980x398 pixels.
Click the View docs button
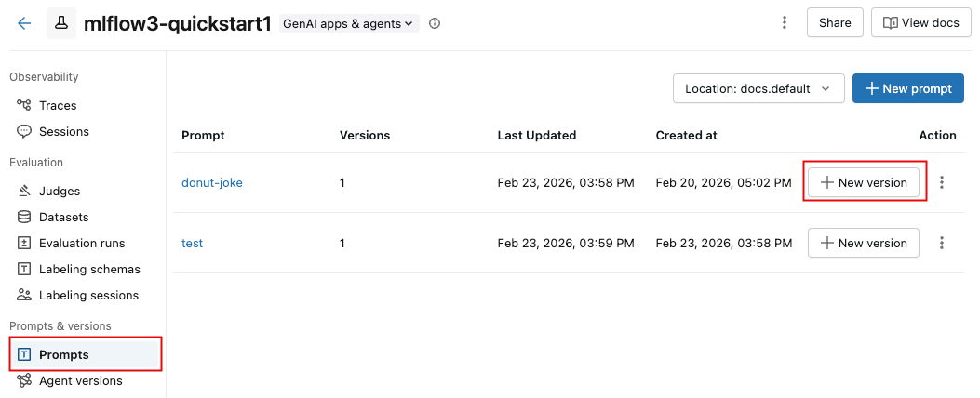[x=920, y=23]
